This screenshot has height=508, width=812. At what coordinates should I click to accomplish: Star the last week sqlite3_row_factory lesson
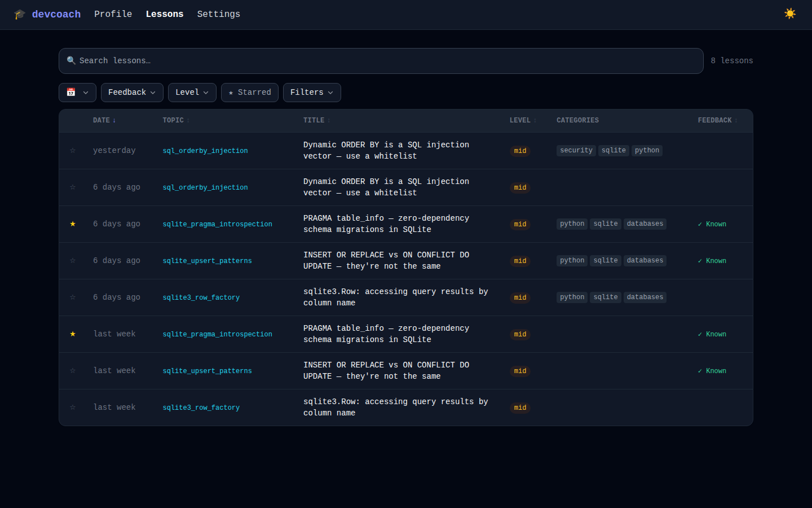tap(72, 407)
